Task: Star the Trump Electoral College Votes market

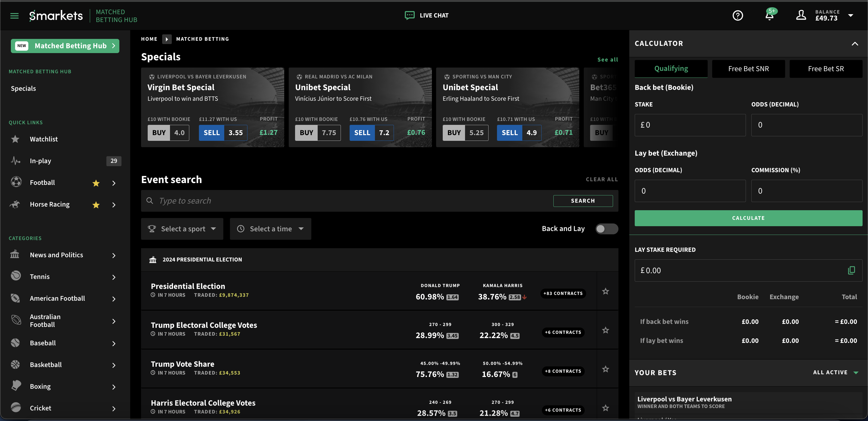Action: [x=605, y=330]
